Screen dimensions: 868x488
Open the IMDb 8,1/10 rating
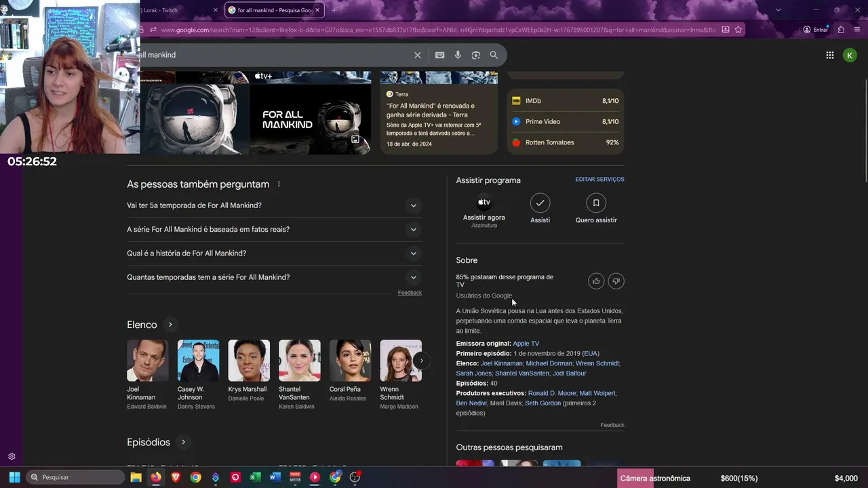[565, 101]
